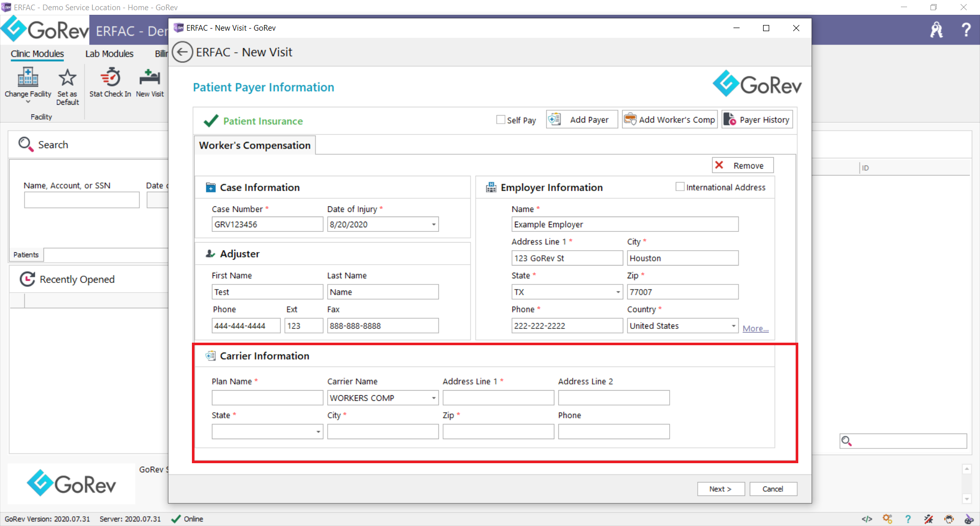This screenshot has width=980, height=526.
Task: Click the Case Information section icon
Action: pyautogui.click(x=210, y=187)
